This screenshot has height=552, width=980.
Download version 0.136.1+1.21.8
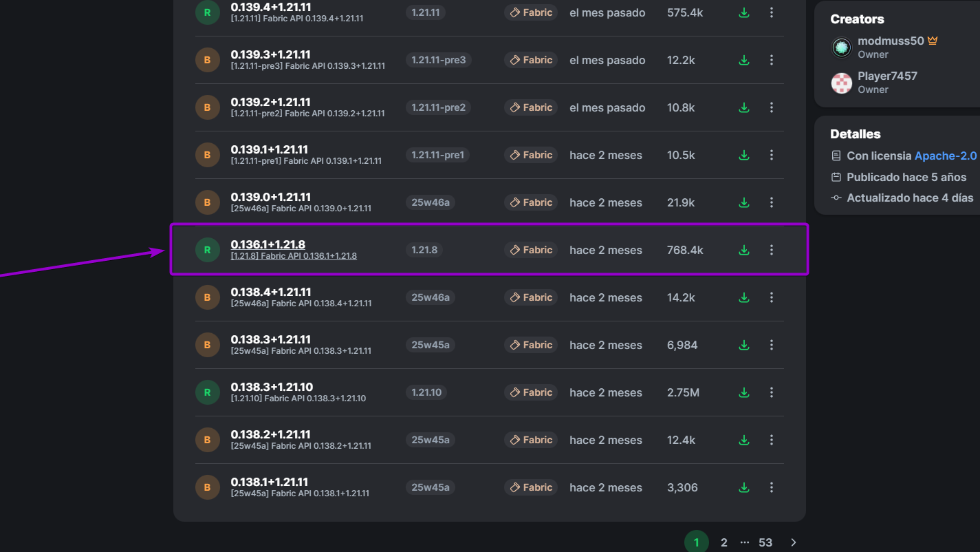[x=743, y=250]
